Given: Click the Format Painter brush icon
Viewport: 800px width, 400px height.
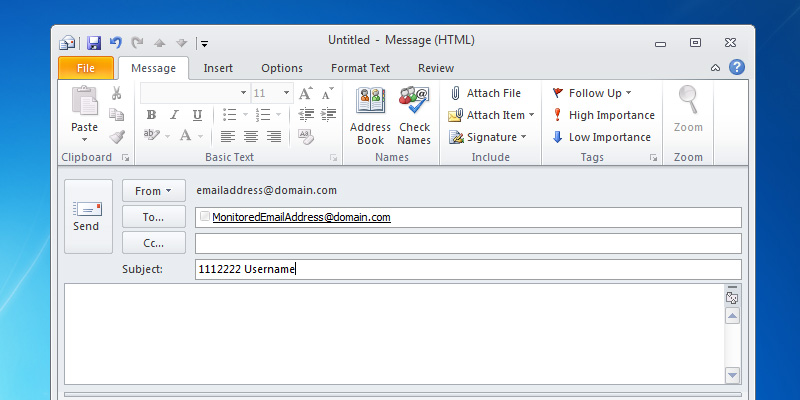Looking at the screenshot, I should pos(117,137).
